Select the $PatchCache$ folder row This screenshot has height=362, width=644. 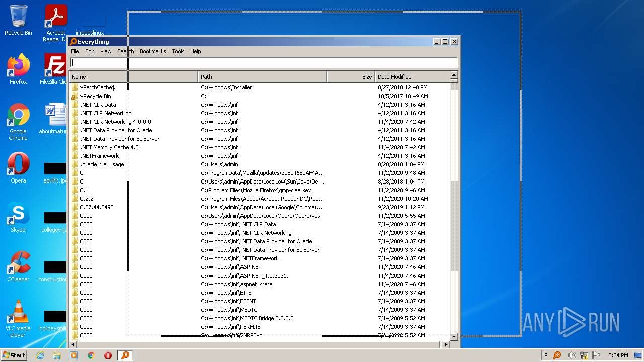tap(260, 87)
